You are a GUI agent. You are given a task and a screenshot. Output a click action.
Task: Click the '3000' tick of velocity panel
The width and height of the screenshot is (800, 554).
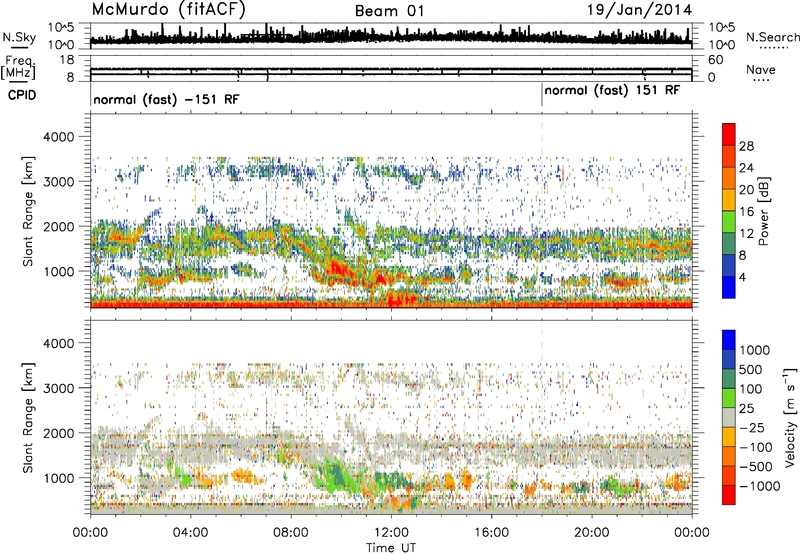click(58, 388)
